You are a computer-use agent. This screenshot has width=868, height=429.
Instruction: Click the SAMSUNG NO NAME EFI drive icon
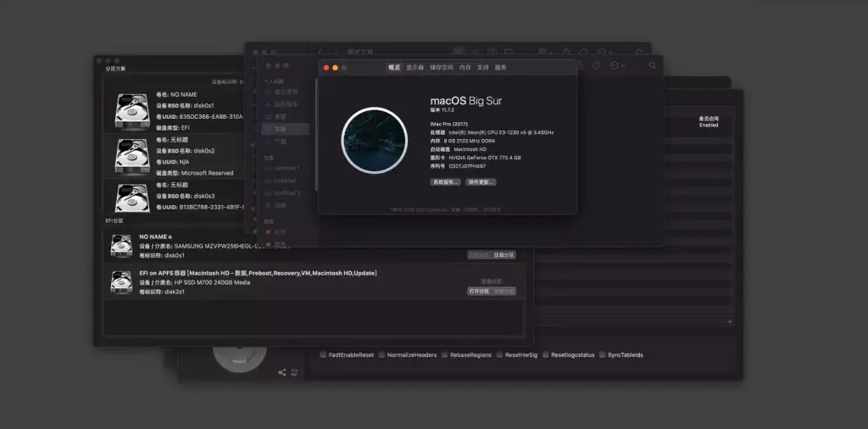(121, 246)
